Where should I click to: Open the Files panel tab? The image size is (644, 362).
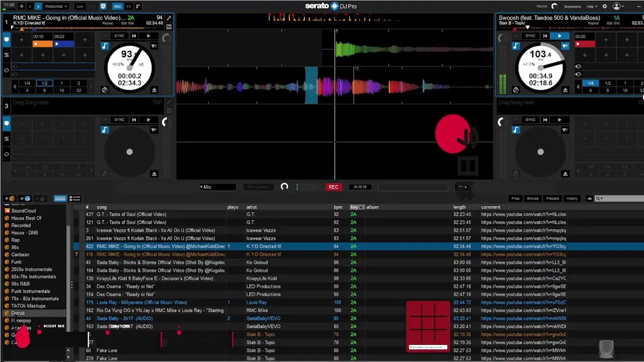(x=516, y=199)
